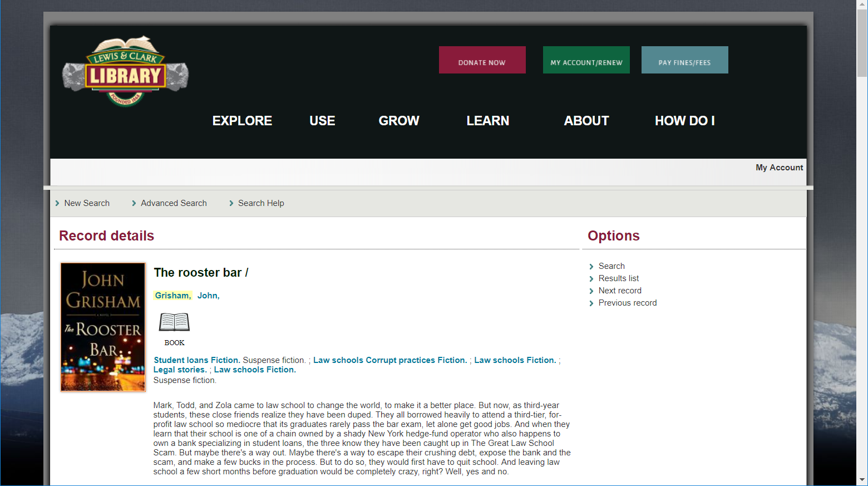868x486 pixels.
Task: Click the arrow beside New Search
Action: tap(57, 203)
